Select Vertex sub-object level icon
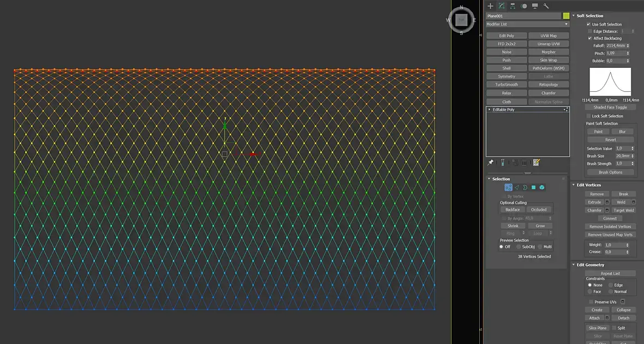 [x=509, y=187]
